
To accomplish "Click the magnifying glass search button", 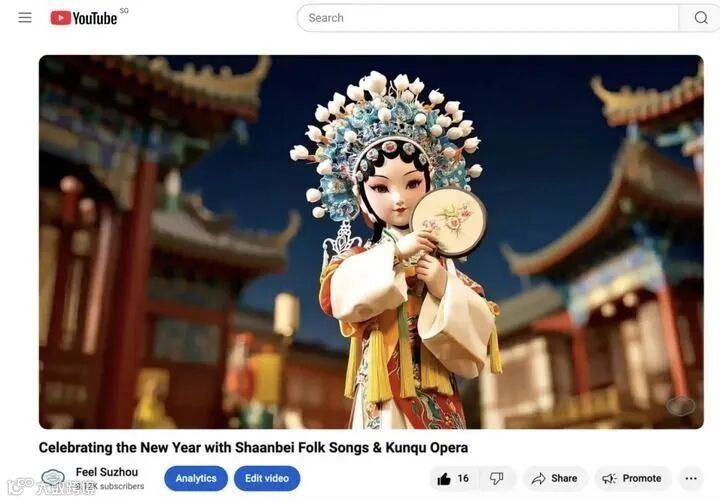I will 700,18.
